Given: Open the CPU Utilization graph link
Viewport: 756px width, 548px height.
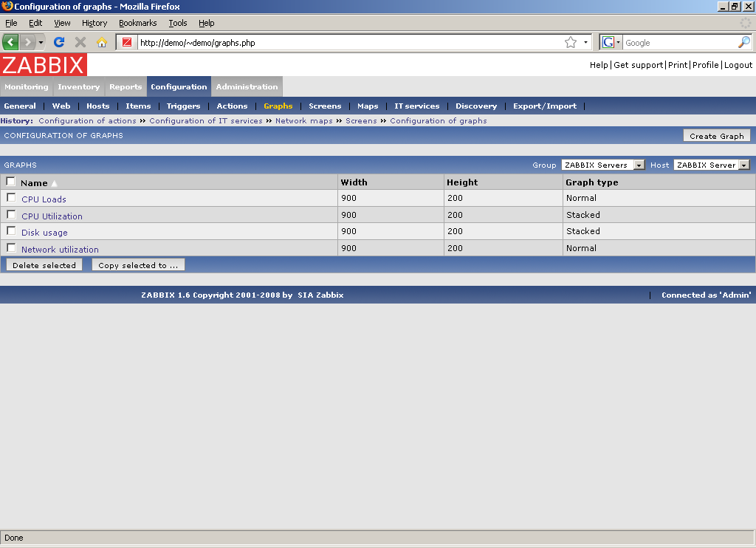Looking at the screenshot, I should tap(52, 216).
